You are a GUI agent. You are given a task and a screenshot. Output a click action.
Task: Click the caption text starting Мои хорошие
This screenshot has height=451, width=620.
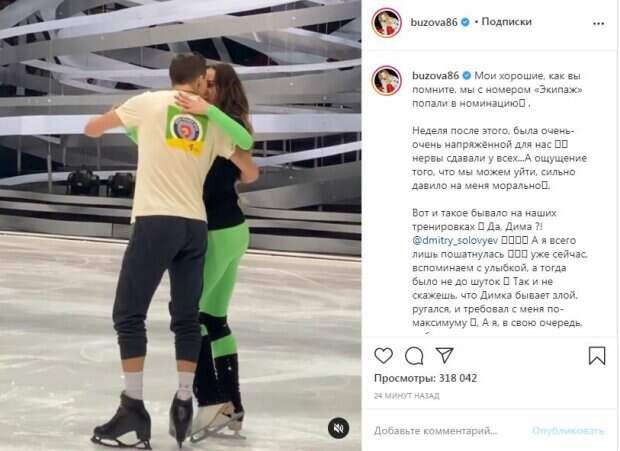(x=497, y=89)
